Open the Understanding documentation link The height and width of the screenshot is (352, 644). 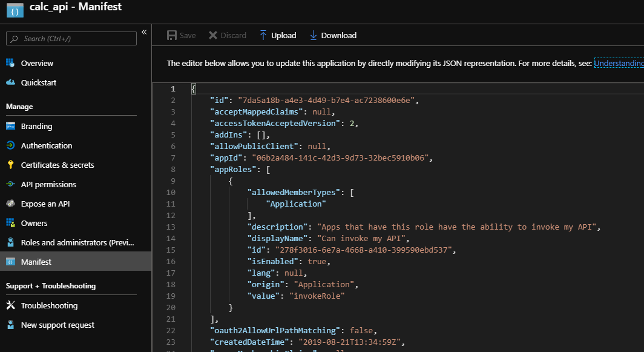(x=619, y=63)
